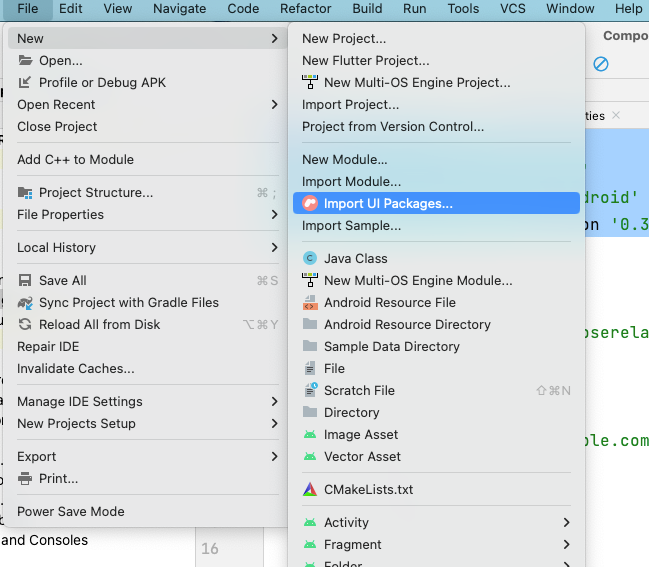Expand the Local History submenu arrow
The height and width of the screenshot is (567, 649).
point(274,247)
